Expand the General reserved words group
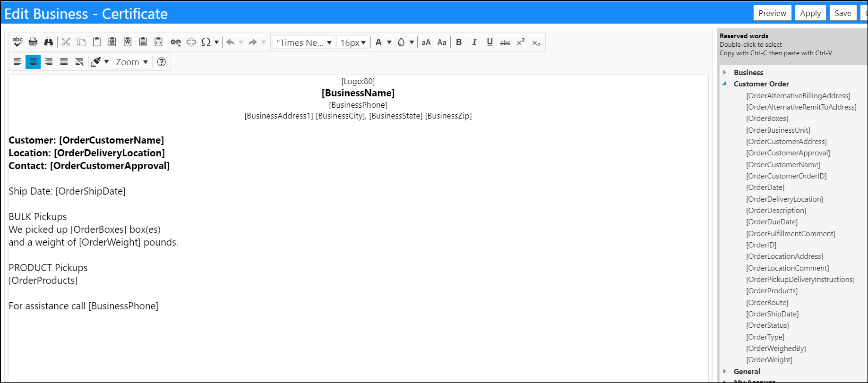This screenshot has height=383, width=868. (x=725, y=371)
